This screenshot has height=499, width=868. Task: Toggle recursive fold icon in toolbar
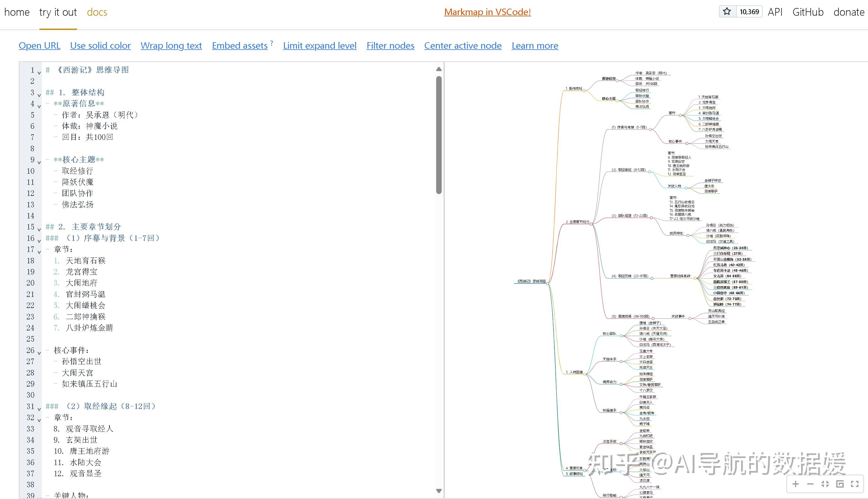[840, 484]
